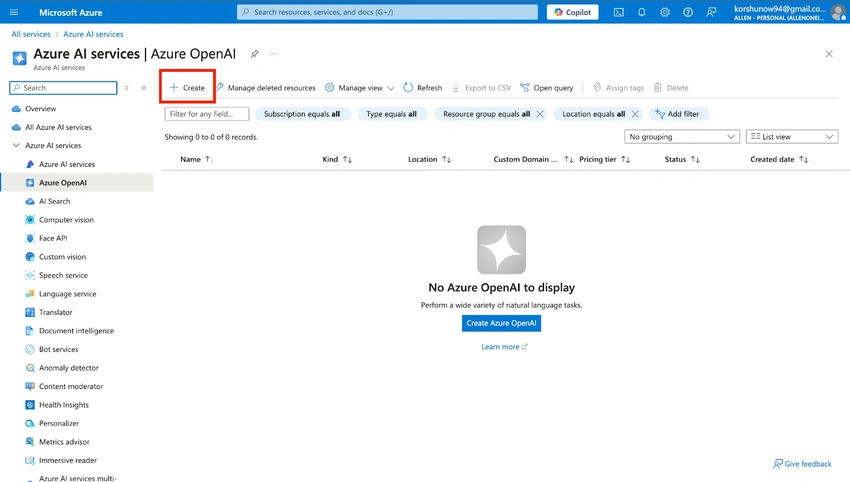The width and height of the screenshot is (850, 482).
Task: Go to Azure AI services breadcrumb
Action: point(93,34)
